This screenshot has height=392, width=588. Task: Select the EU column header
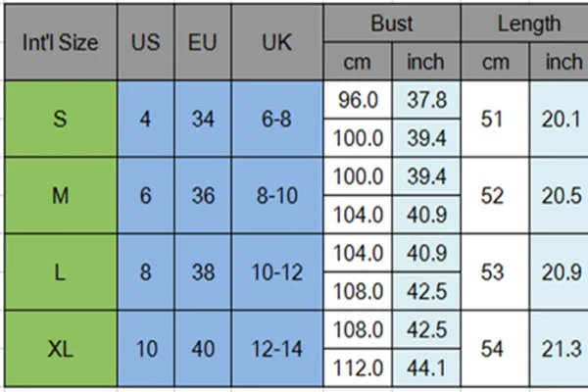pos(203,43)
